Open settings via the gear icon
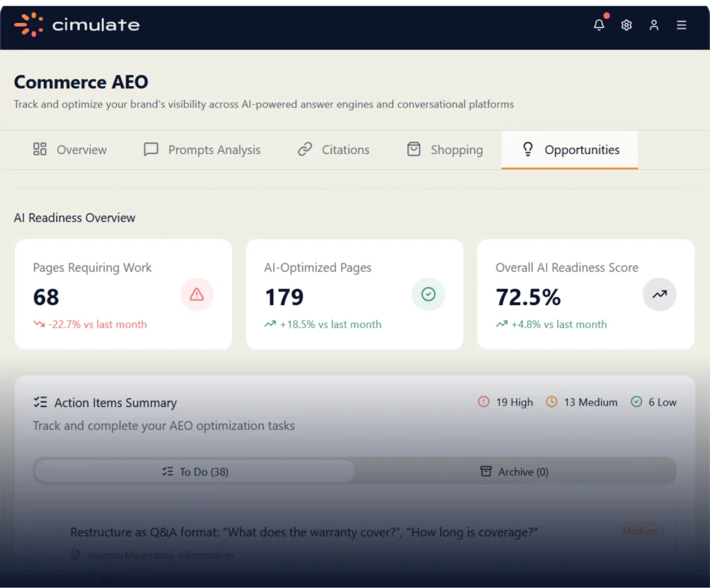Screen dimensions: 710x588 626,25
